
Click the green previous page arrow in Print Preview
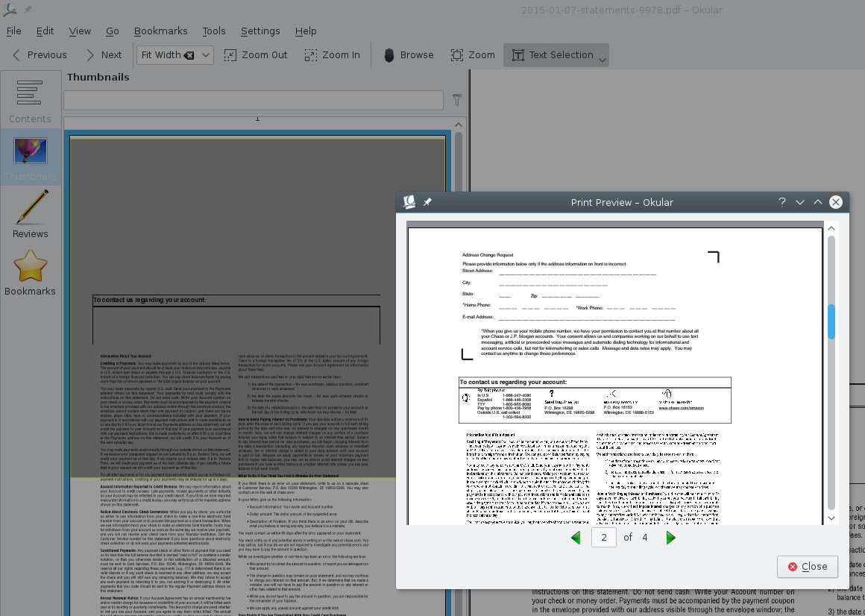pos(576,538)
